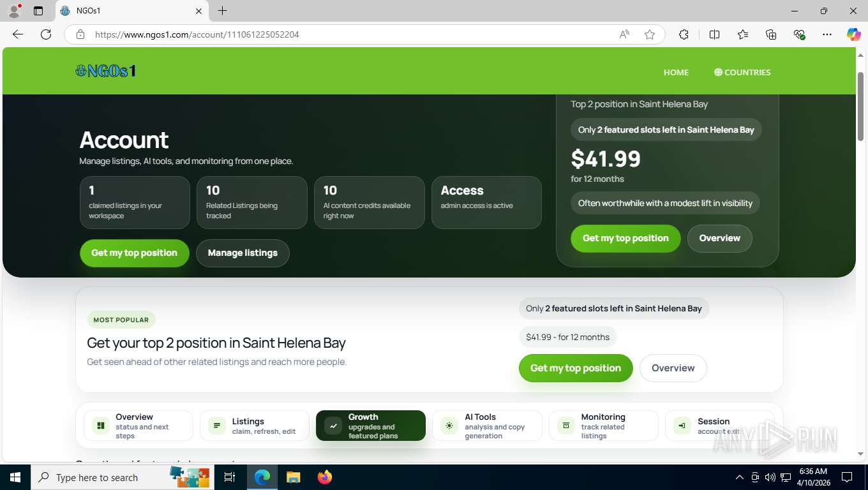Click the $41.99 - for 12 months pill
This screenshot has width=868, height=490.
568,337
